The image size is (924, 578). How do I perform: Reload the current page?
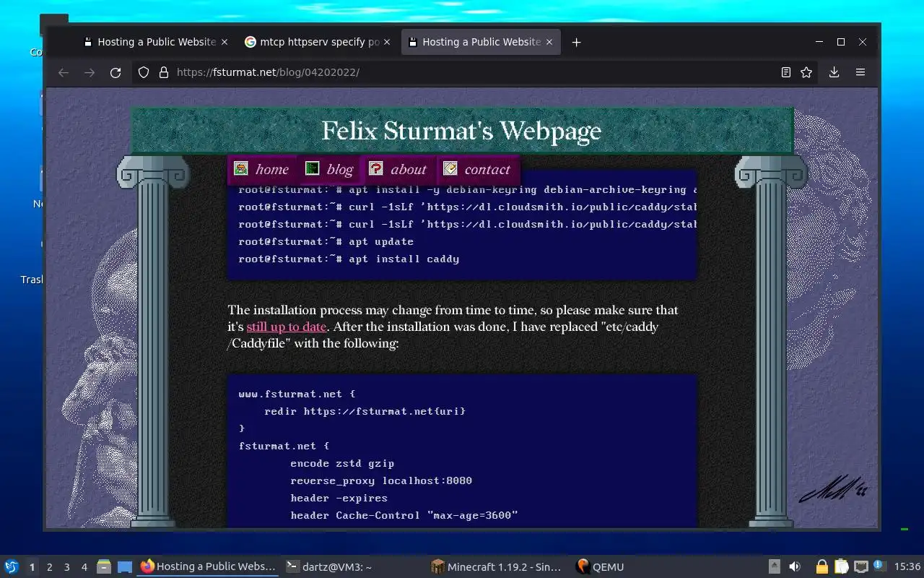tap(115, 72)
